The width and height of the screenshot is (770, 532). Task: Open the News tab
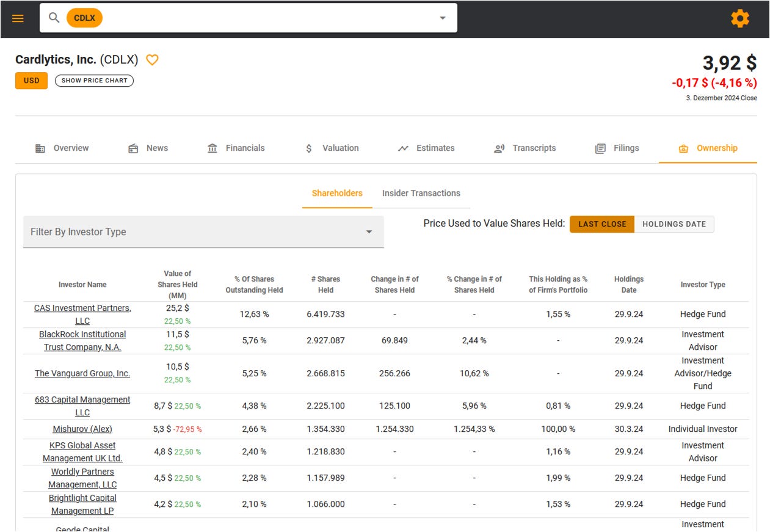tap(148, 148)
